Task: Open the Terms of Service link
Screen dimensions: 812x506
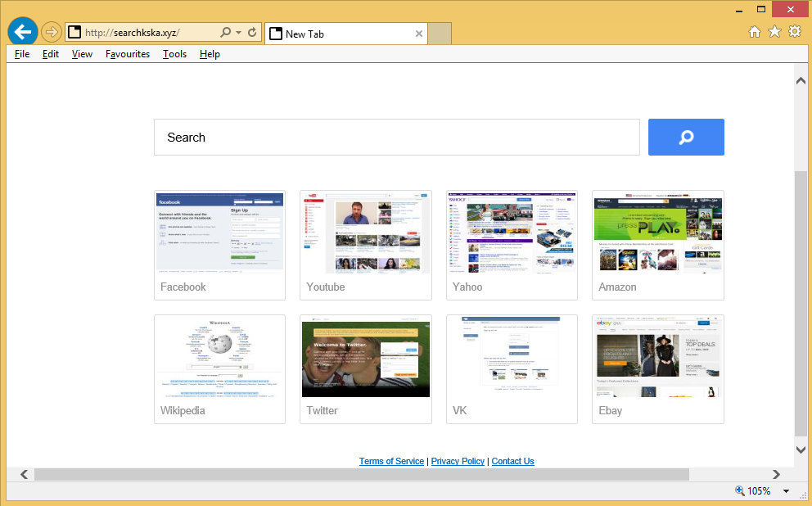Action: click(391, 461)
